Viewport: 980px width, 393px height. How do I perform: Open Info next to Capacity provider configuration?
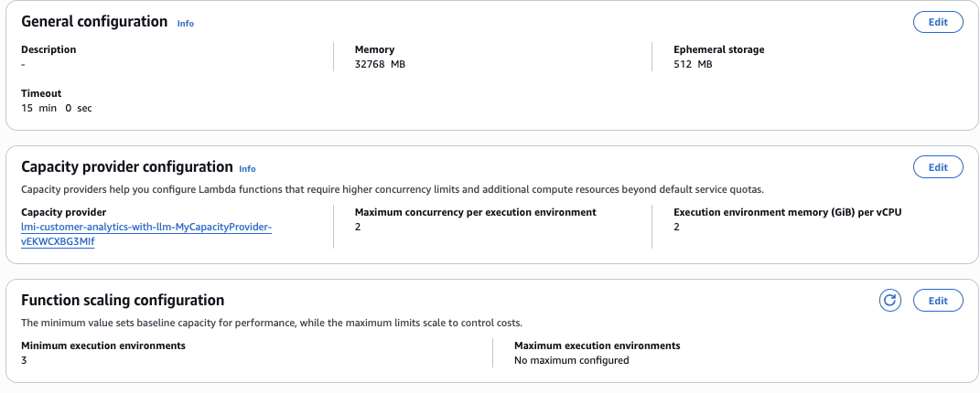(x=247, y=169)
